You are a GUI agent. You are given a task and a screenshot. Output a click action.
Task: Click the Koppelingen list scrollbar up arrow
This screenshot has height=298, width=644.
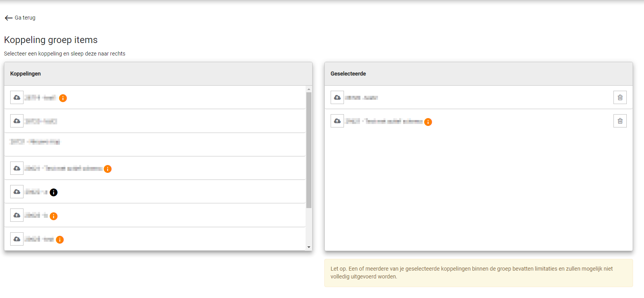pos(309,89)
